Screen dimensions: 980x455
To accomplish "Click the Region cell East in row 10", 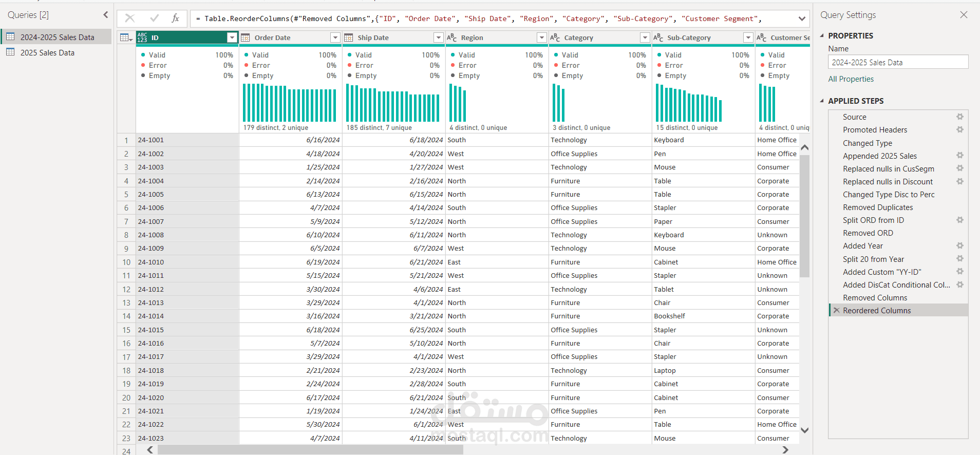I will (x=497, y=262).
